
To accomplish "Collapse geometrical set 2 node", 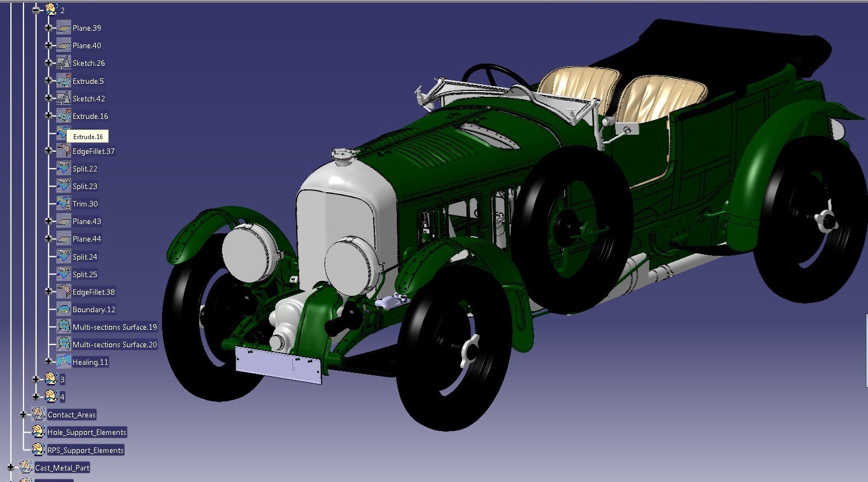I will (36, 9).
